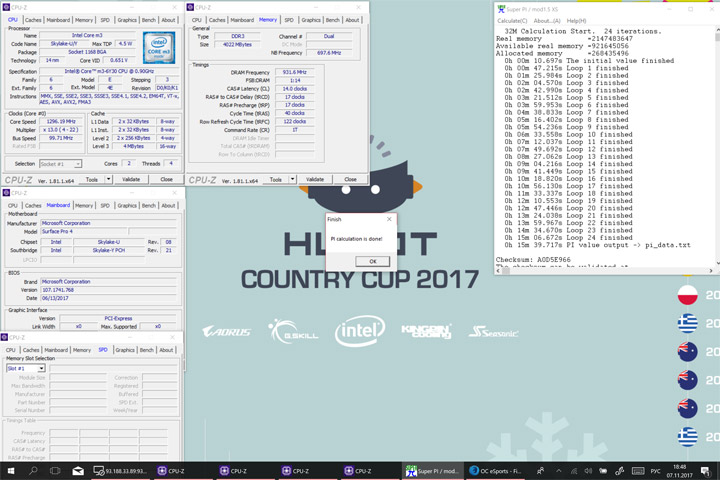Open Bench tab in the SPD CPU-Z window

[146, 350]
